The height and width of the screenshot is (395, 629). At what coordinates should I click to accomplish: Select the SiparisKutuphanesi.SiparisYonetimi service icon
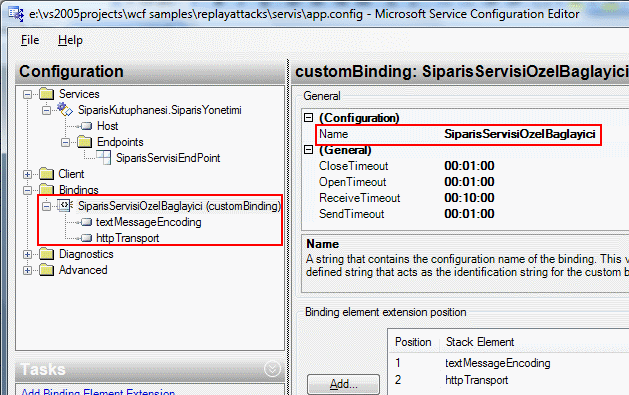pos(65,109)
